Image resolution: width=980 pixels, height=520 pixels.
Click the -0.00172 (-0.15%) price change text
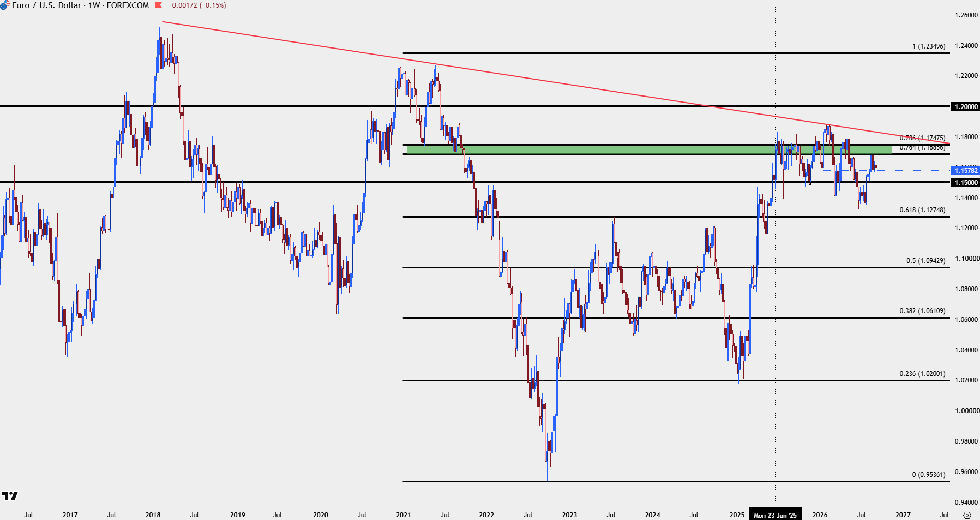click(197, 5)
